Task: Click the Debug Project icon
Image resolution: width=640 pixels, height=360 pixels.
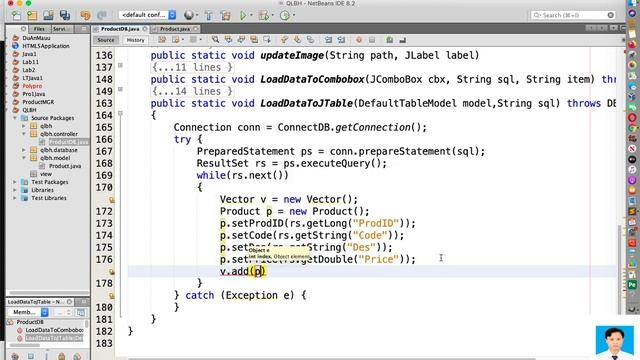Action: coord(264,16)
